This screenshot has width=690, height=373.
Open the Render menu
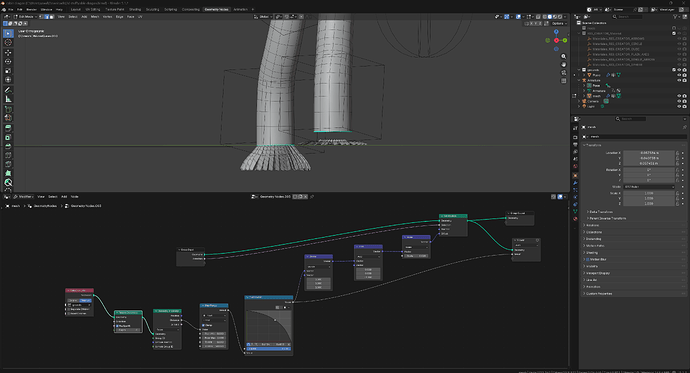pos(31,9)
